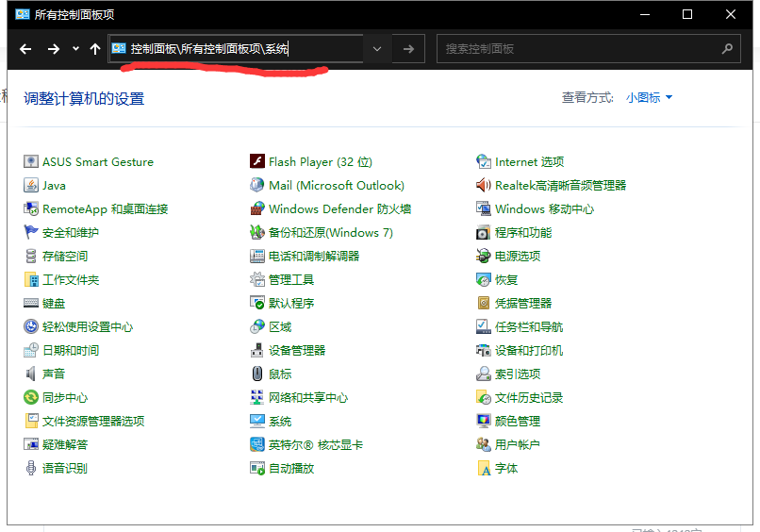Click the go-to arrow beside address bar
760x532 pixels.
[408, 48]
